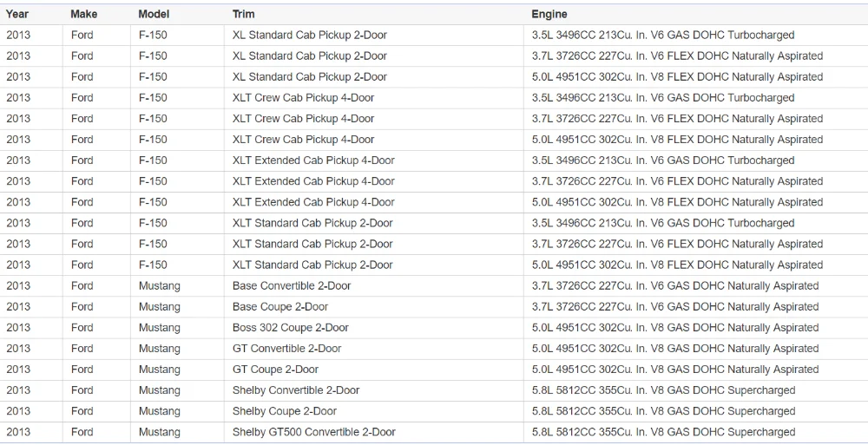The image size is (868, 445).
Task: Click the Trim column header
Action: click(243, 14)
